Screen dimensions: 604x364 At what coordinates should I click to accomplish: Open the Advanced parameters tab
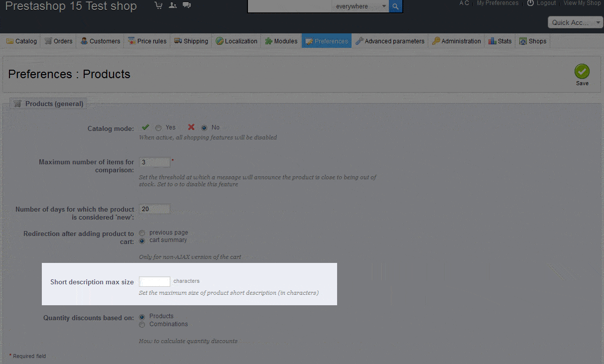390,41
